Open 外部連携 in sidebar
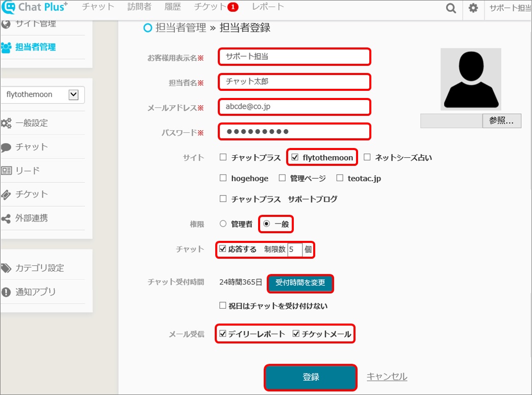Viewport: 532px width, 395px height. click(x=32, y=218)
